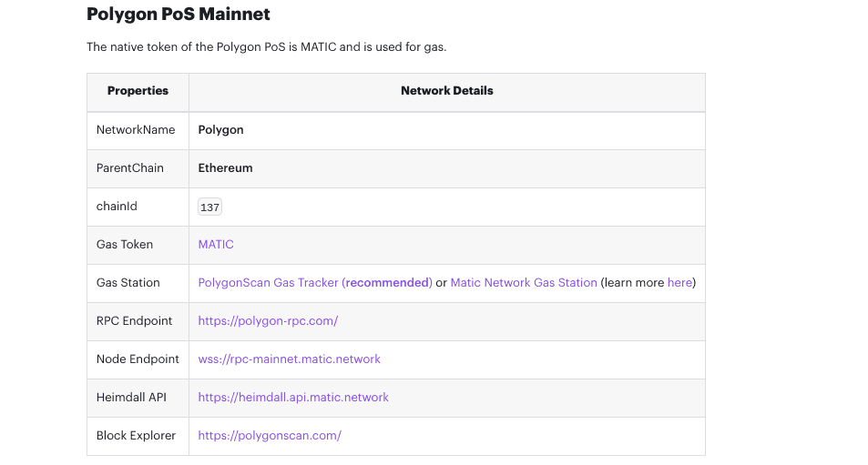This screenshot has width=868, height=465.
Task: Visit the https://polygonscan.com/ block explorer link
Action: 270,436
